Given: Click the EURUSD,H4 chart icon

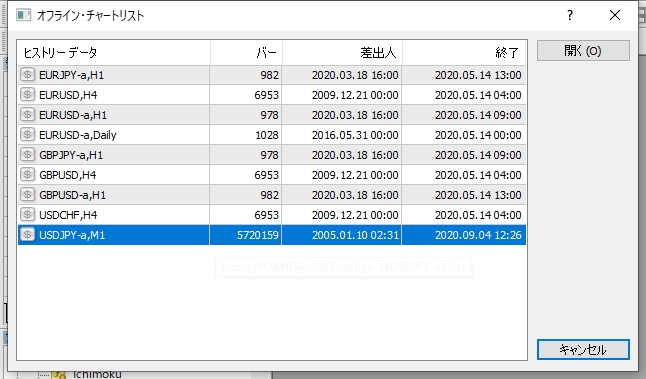Looking at the screenshot, I should (27, 95).
